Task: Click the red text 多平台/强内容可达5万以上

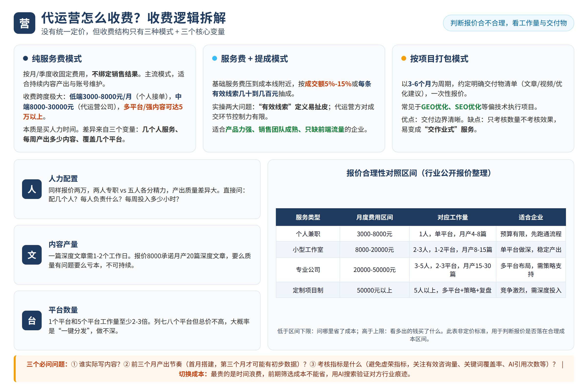Action: 103,112
